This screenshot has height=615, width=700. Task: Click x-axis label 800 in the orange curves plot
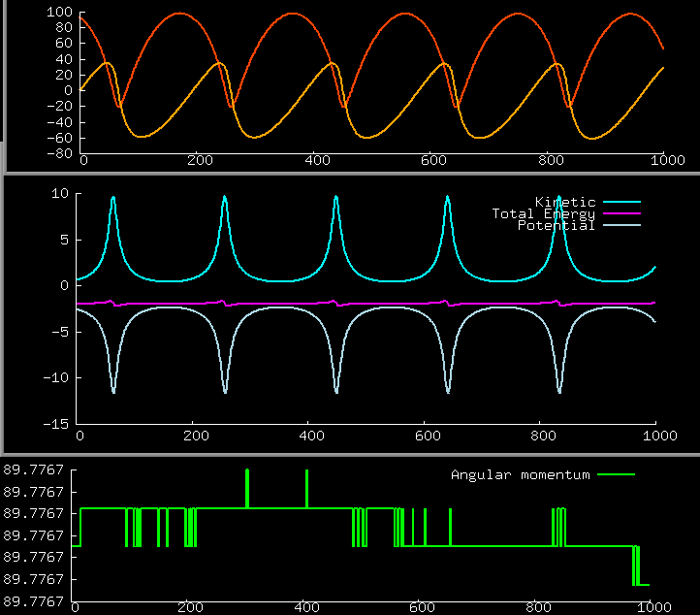point(551,160)
